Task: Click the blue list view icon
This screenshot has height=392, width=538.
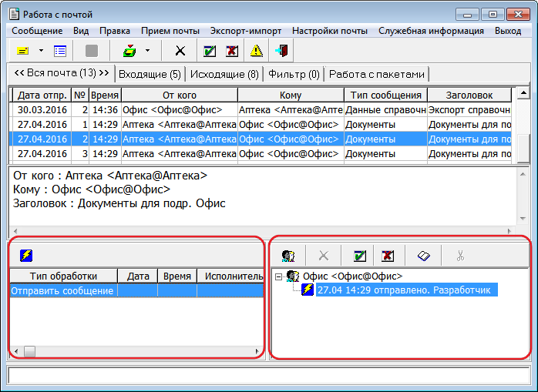Action: click(x=60, y=51)
